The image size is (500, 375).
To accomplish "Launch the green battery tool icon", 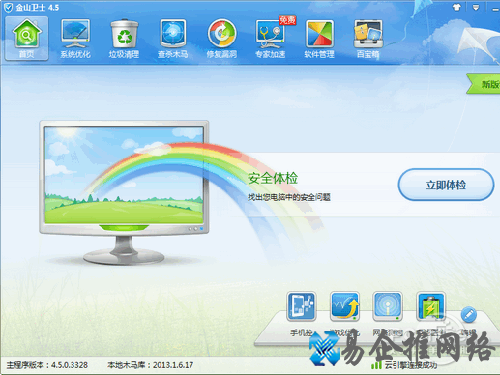I will [x=431, y=306].
